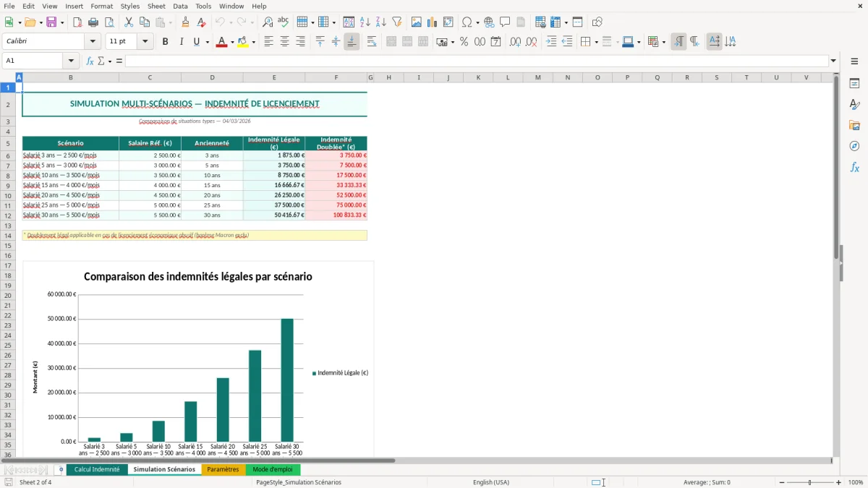Open Font Name dropdown arrow

pyautogui.click(x=92, y=42)
